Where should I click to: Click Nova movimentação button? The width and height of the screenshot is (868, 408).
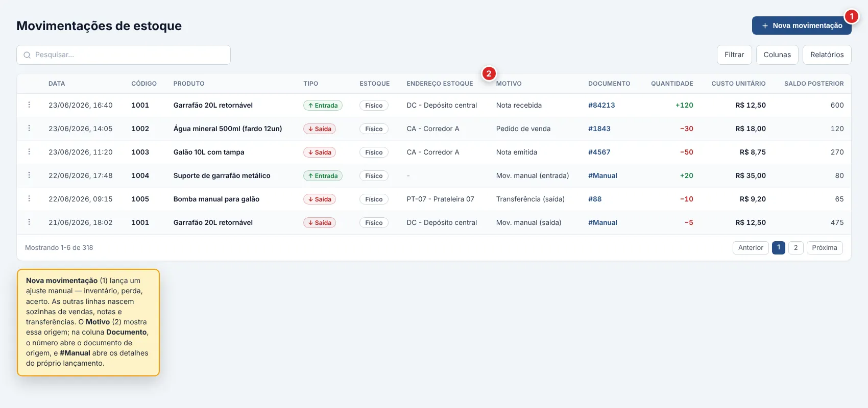click(x=802, y=25)
